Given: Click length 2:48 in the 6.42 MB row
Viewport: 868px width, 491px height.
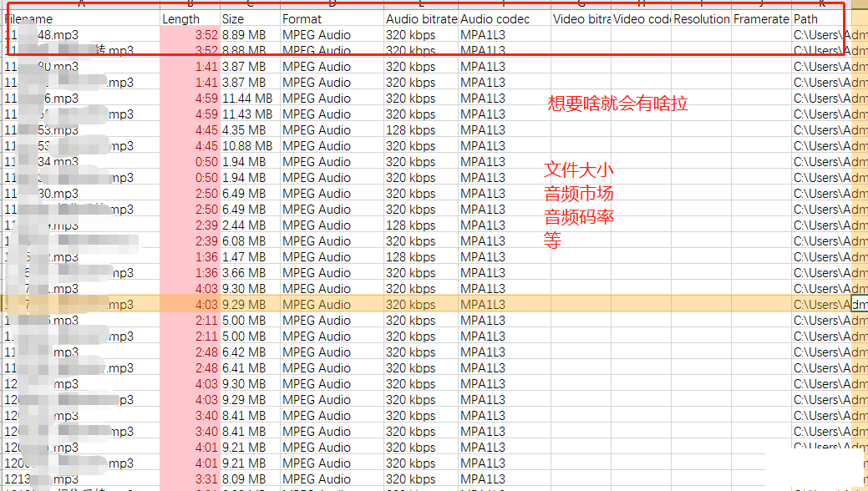Looking at the screenshot, I should (x=190, y=352).
